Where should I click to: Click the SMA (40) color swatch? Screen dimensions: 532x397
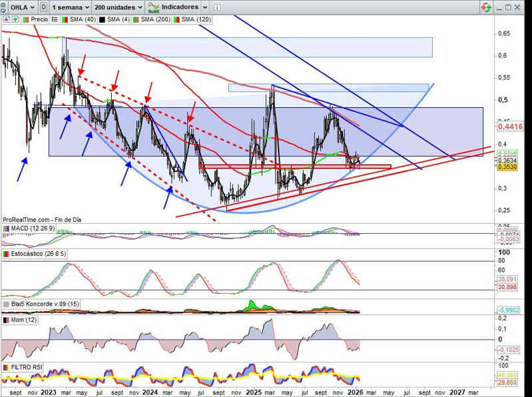tap(65, 19)
